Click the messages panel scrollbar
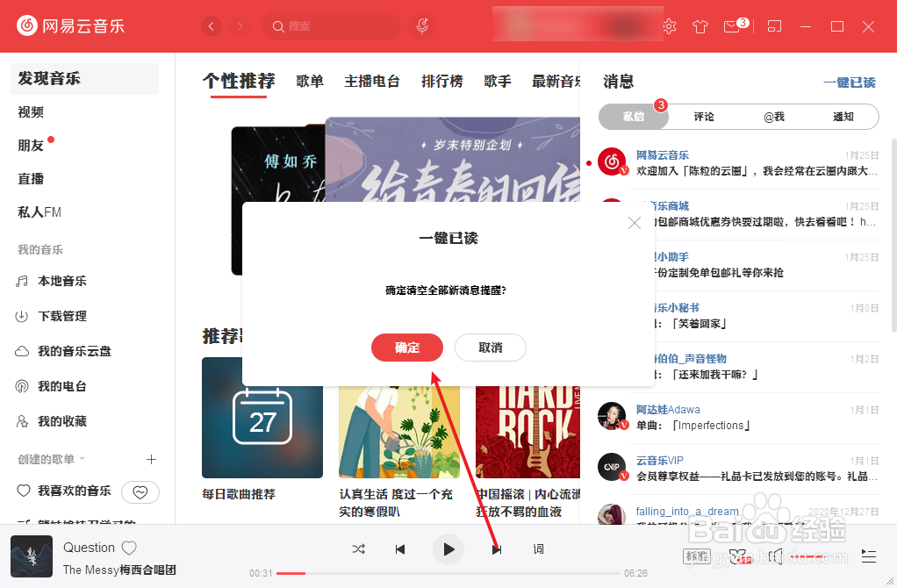This screenshot has height=588, width=897. [x=893, y=234]
